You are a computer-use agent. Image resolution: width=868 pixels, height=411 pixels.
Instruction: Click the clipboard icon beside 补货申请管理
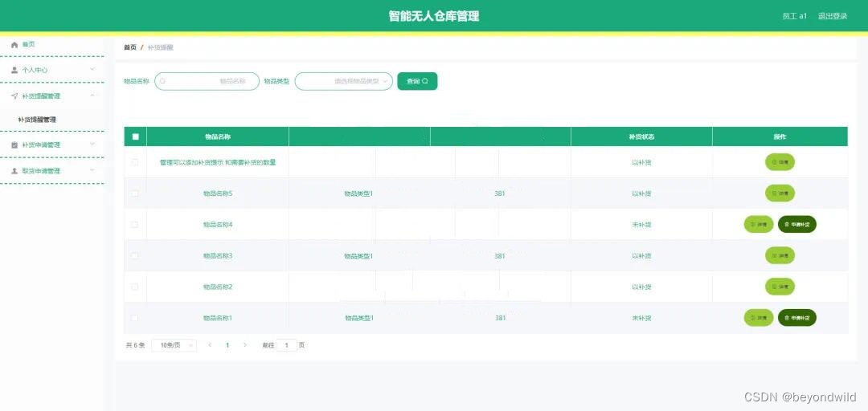pyautogui.click(x=14, y=144)
